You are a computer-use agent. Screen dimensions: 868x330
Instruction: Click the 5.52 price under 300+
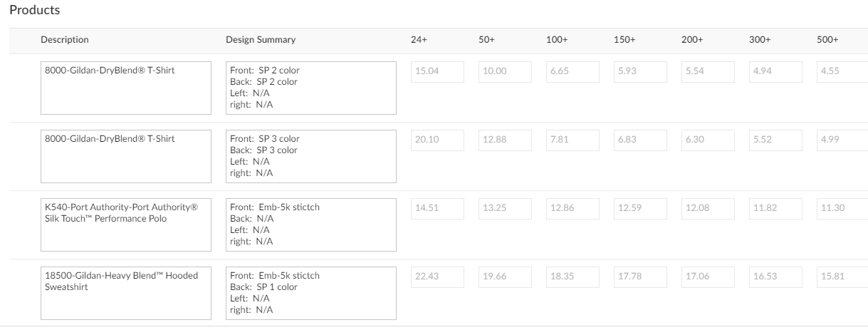tap(775, 140)
